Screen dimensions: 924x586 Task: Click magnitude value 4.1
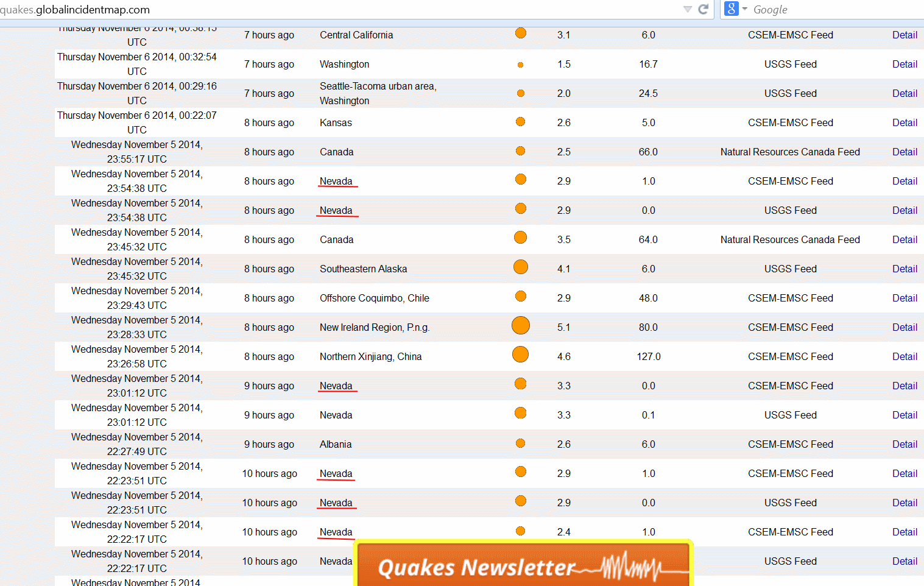tap(563, 269)
